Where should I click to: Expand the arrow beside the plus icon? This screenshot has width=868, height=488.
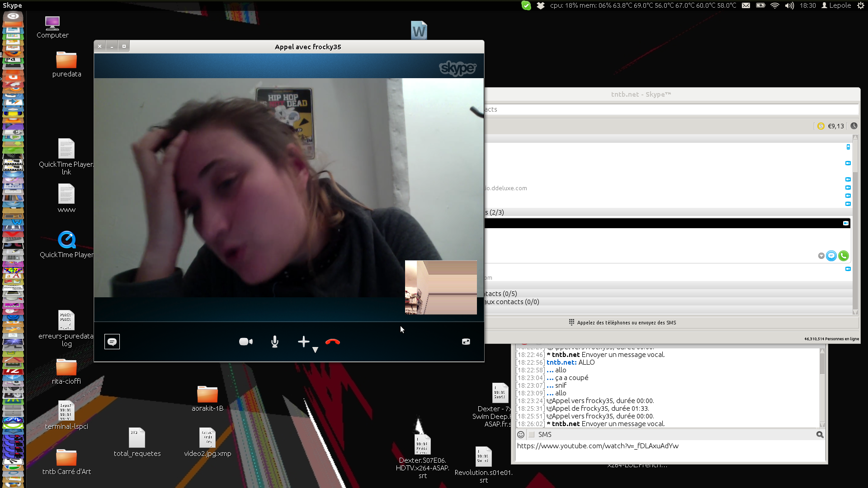coord(315,350)
